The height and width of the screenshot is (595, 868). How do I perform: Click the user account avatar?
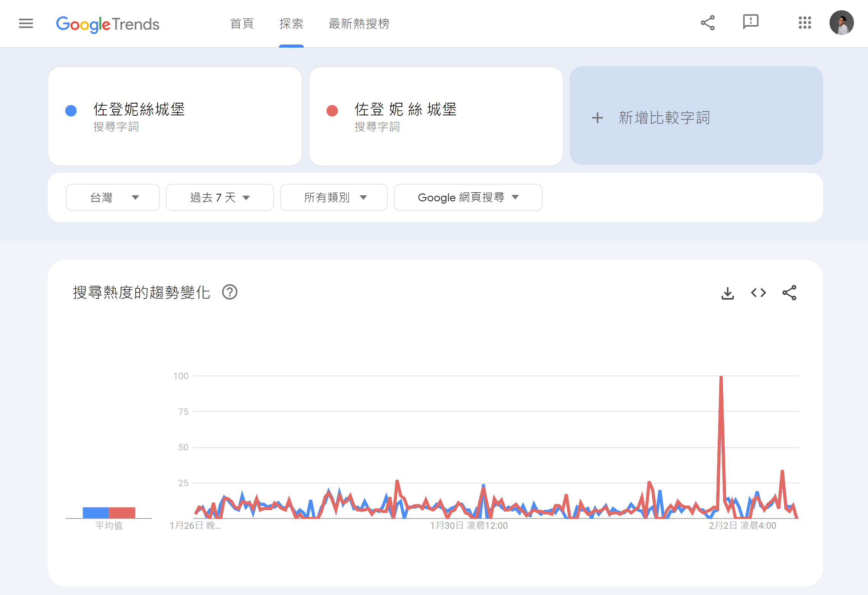pyautogui.click(x=841, y=23)
